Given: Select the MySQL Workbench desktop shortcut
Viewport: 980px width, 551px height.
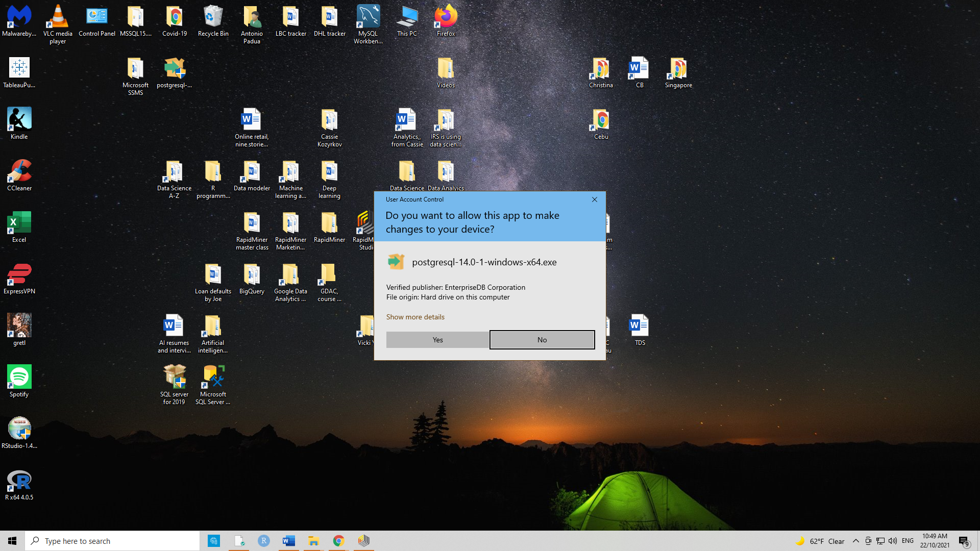Looking at the screenshot, I should [368, 18].
